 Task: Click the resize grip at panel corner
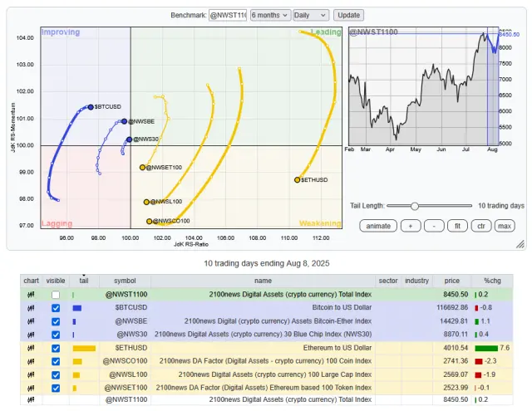520,244
